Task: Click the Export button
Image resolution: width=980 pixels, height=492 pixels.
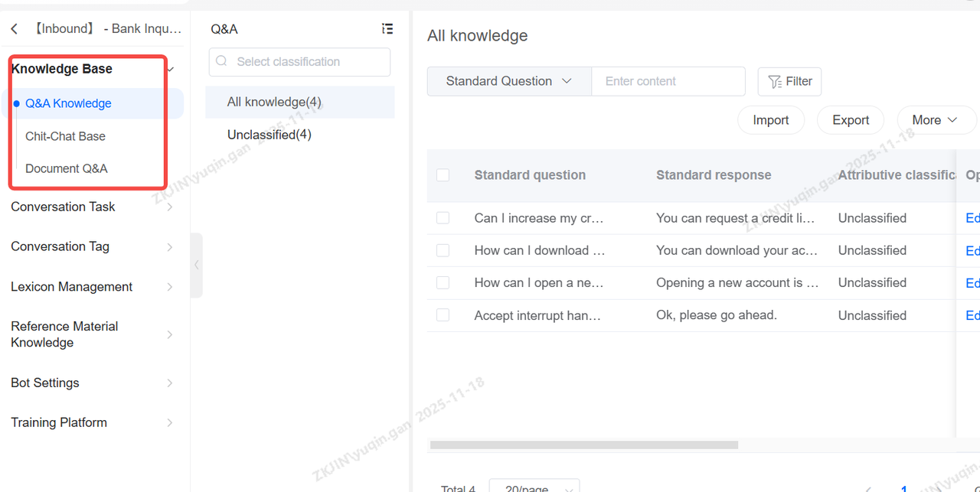Action: [x=851, y=120]
